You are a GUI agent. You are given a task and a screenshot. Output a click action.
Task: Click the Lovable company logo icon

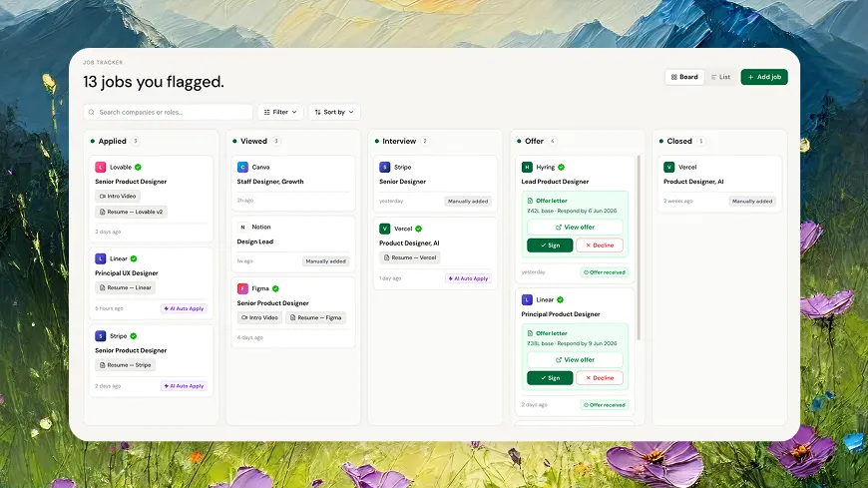coord(100,167)
